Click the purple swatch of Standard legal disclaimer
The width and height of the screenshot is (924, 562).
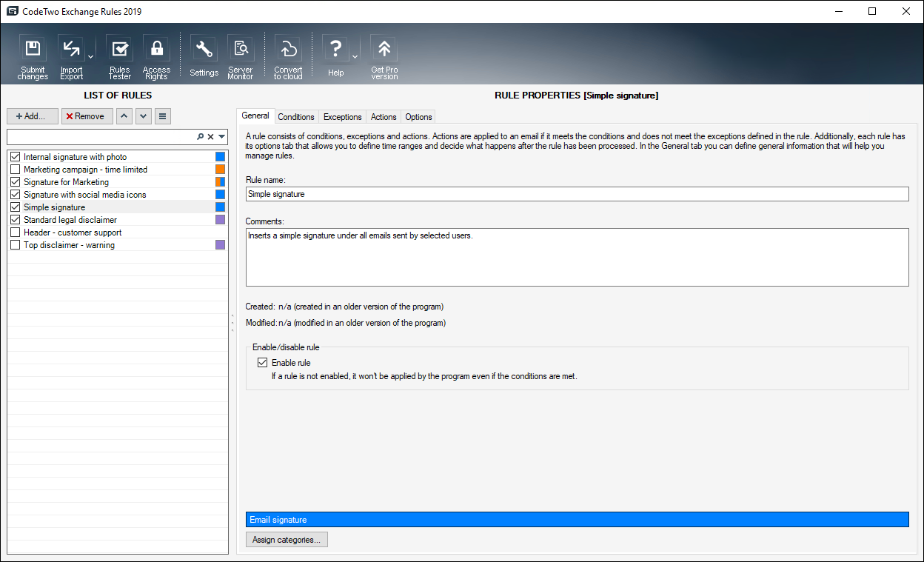(220, 220)
